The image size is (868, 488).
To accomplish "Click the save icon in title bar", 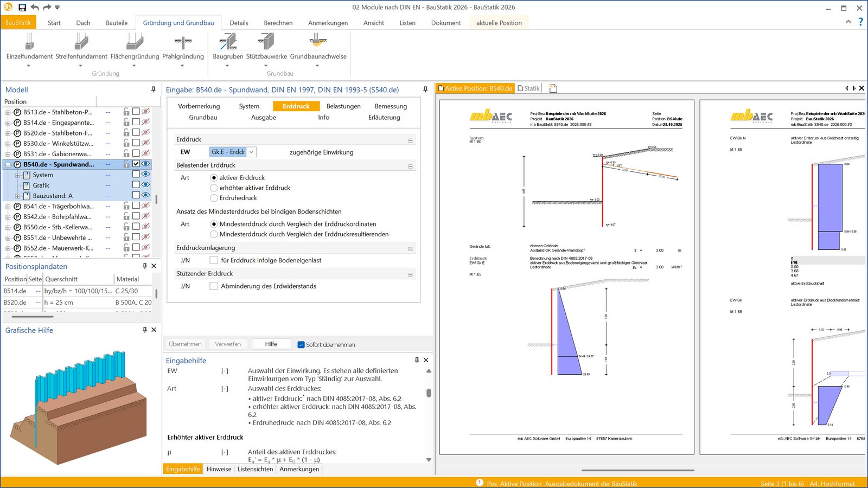I will (22, 8).
